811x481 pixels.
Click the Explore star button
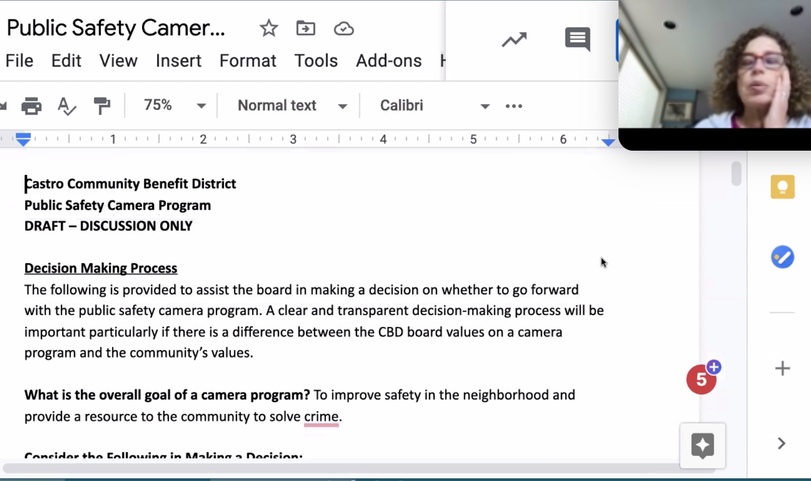[702, 445]
